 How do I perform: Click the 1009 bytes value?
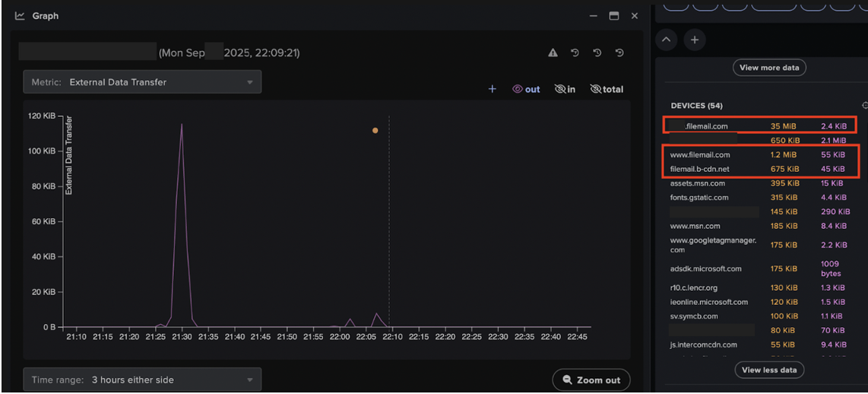point(831,268)
